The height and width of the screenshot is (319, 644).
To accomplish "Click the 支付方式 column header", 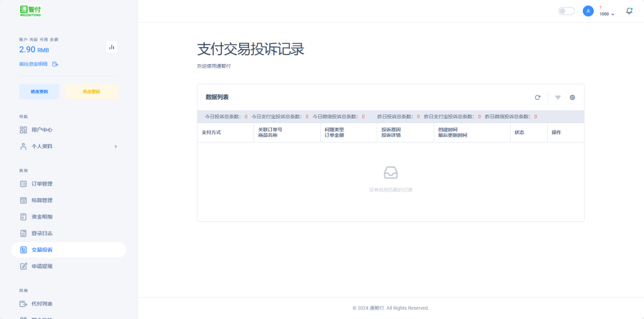I will (211, 132).
